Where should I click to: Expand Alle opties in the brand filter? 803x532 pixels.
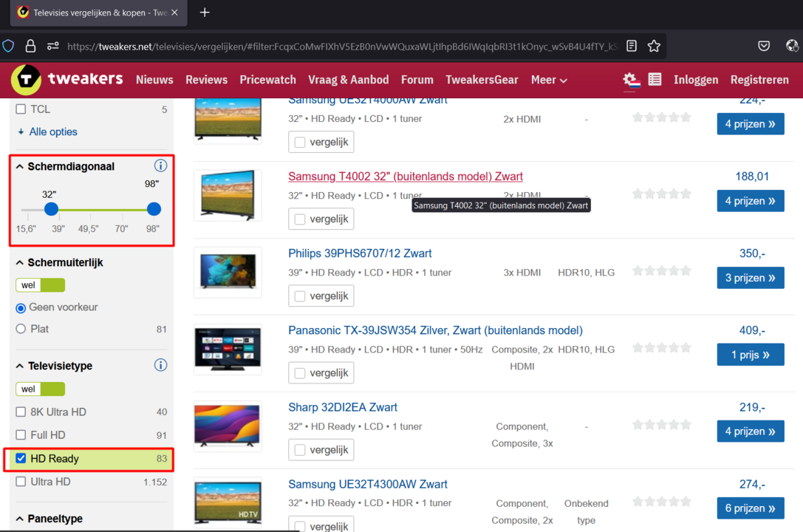[x=47, y=132]
